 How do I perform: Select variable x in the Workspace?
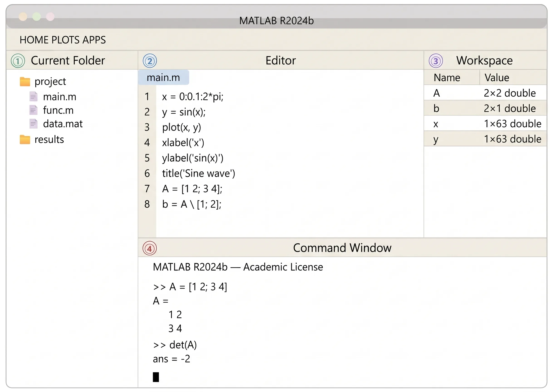tap(485, 124)
